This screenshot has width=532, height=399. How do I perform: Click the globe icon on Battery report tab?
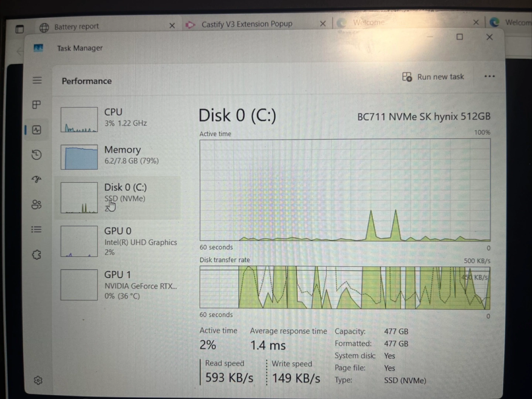coord(44,28)
